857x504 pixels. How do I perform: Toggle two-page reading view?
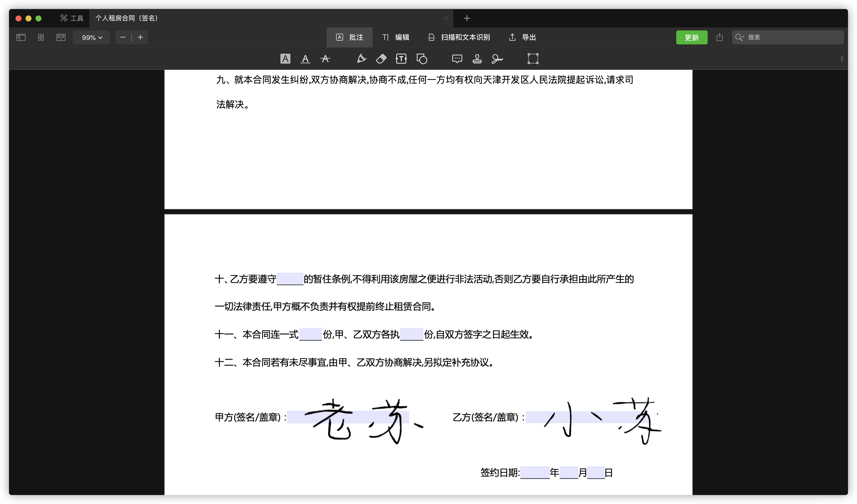point(61,37)
